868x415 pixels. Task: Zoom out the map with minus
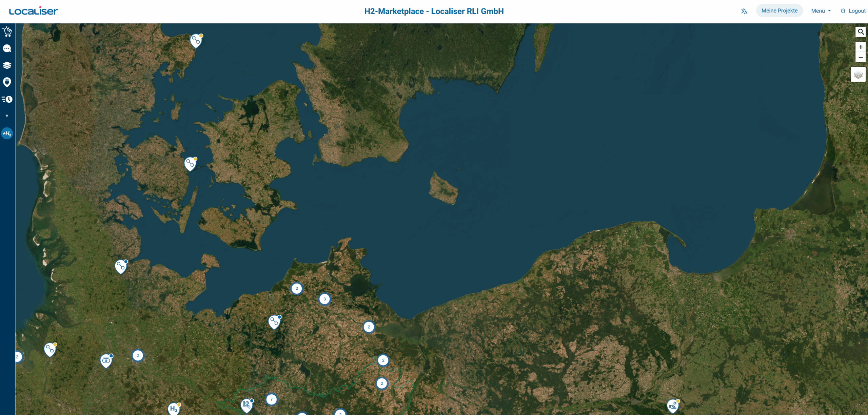(x=861, y=57)
